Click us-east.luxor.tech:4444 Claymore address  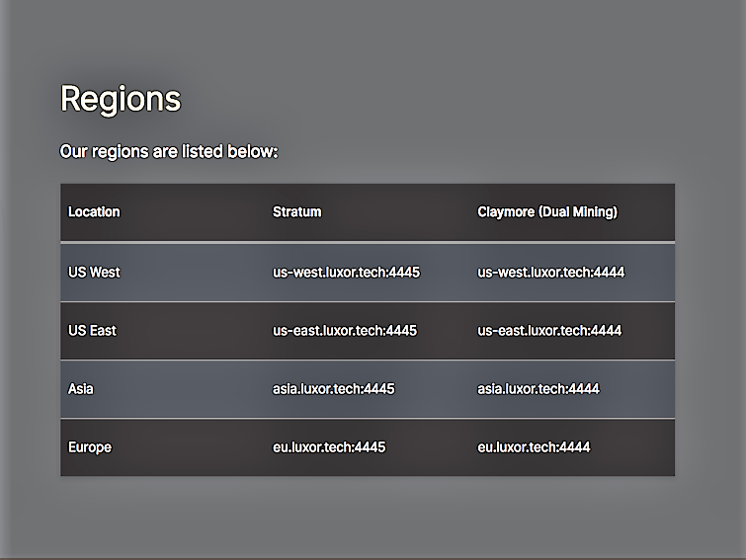tap(549, 331)
